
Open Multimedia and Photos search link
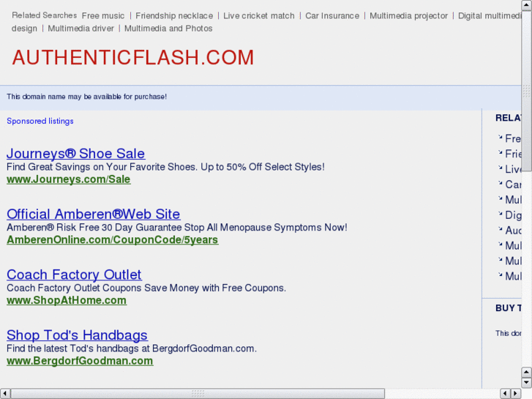tap(168, 29)
